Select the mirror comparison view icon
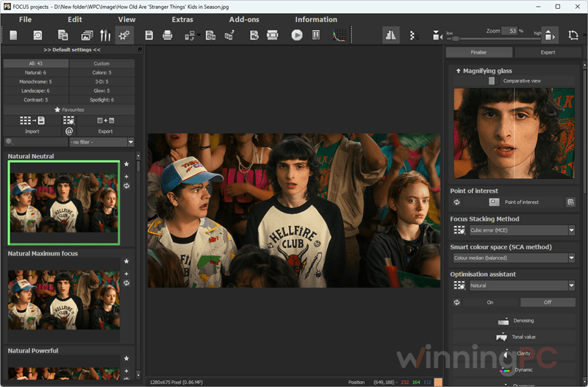 (390, 35)
